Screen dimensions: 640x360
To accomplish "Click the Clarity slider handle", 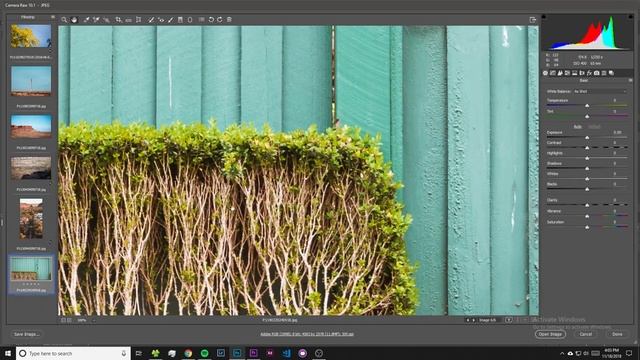I will coord(587,205).
